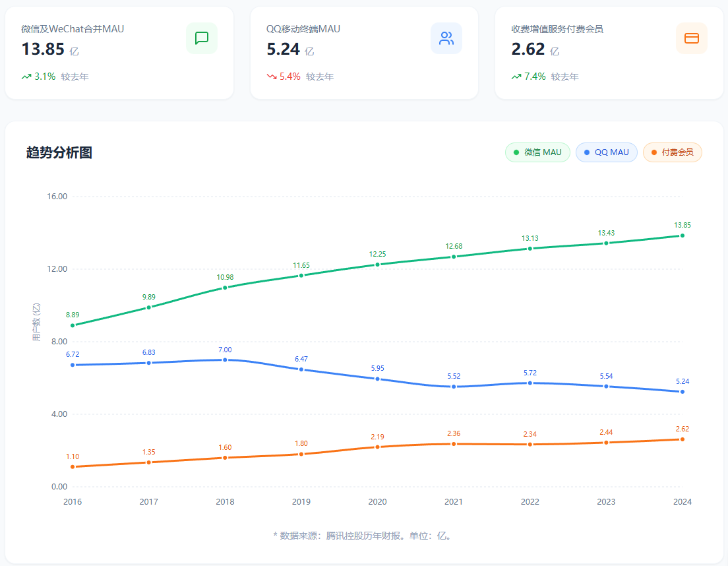
Task: Toggle the 付费会员 legend series
Action: pyautogui.click(x=672, y=152)
